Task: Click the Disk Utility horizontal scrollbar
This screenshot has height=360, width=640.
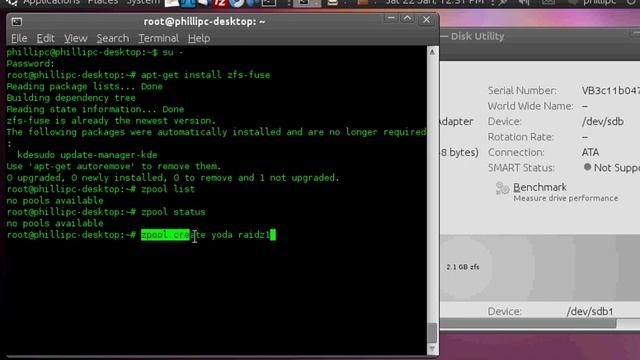Action: click(528, 324)
